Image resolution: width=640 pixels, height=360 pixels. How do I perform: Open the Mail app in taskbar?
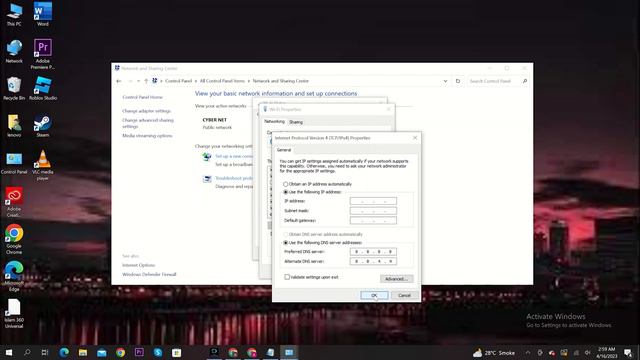click(102, 352)
